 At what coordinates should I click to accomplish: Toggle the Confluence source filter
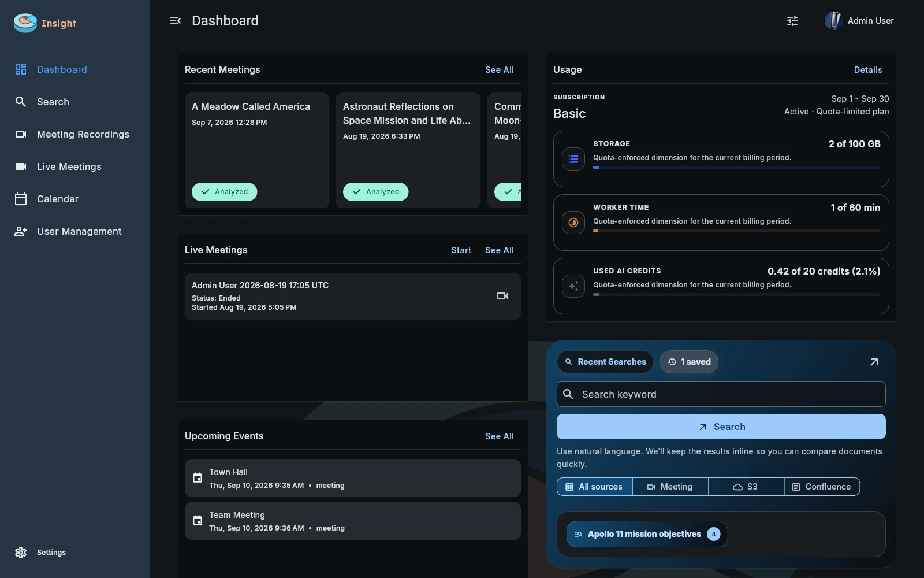pos(822,487)
